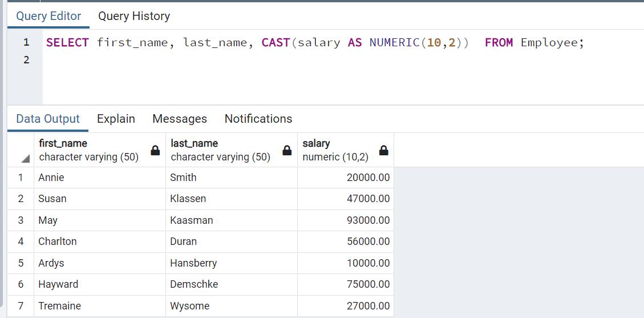Select the Data Output tab

(x=48, y=119)
